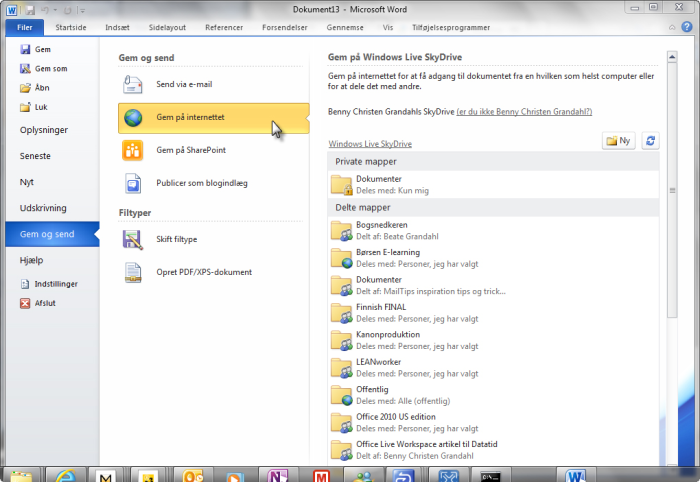This screenshot has height=482, width=700.
Task: Click the Word logo icon in title bar
Action: 12,10
